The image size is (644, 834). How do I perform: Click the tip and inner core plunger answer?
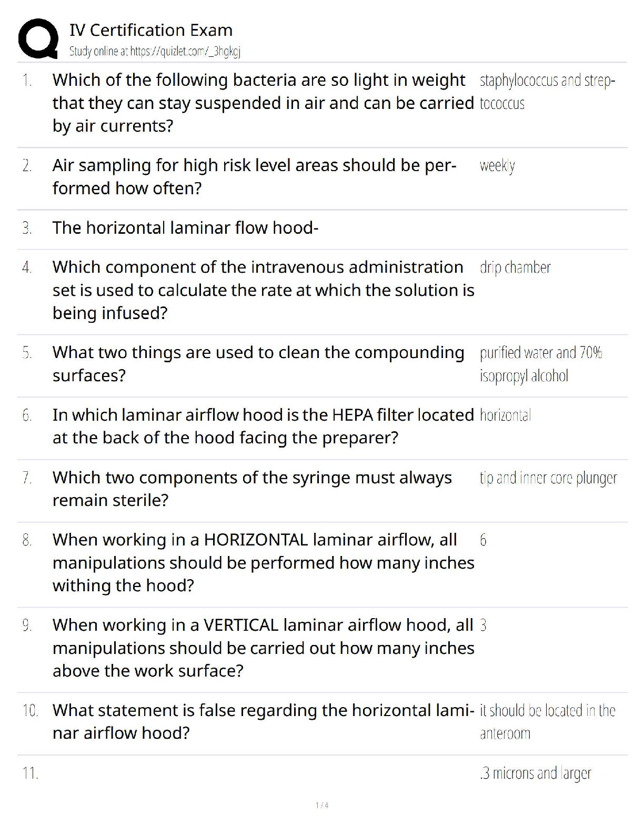point(548,478)
